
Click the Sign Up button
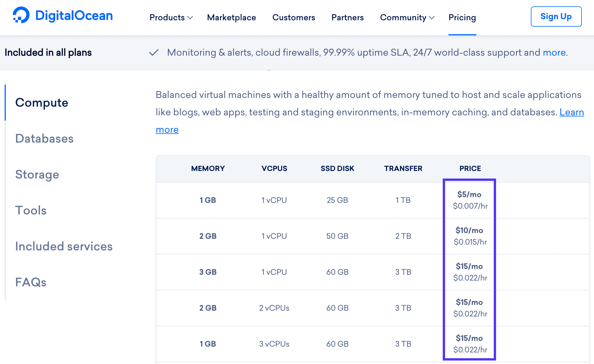556,17
